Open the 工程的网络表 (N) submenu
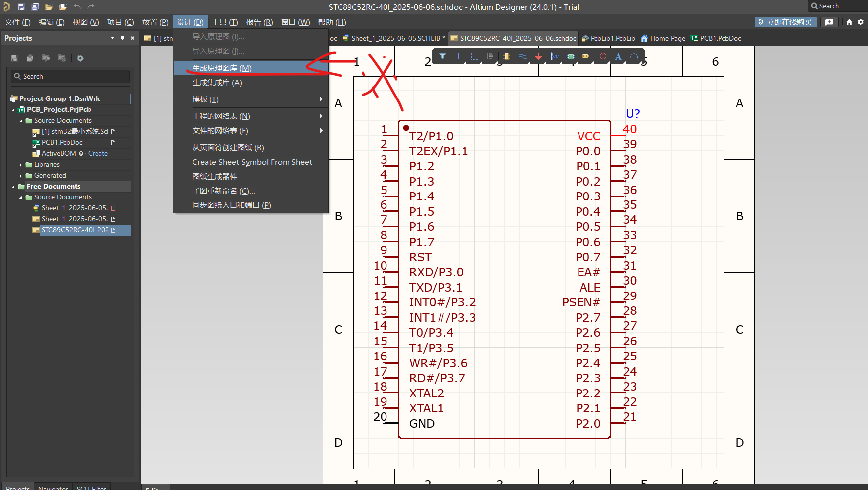868x490 pixels. pos(251,116)
